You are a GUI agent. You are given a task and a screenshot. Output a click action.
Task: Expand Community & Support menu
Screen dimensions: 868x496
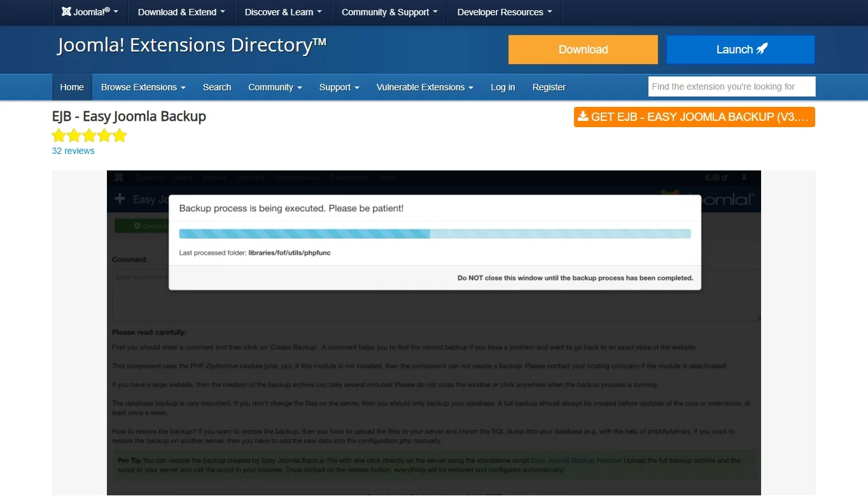389,12
